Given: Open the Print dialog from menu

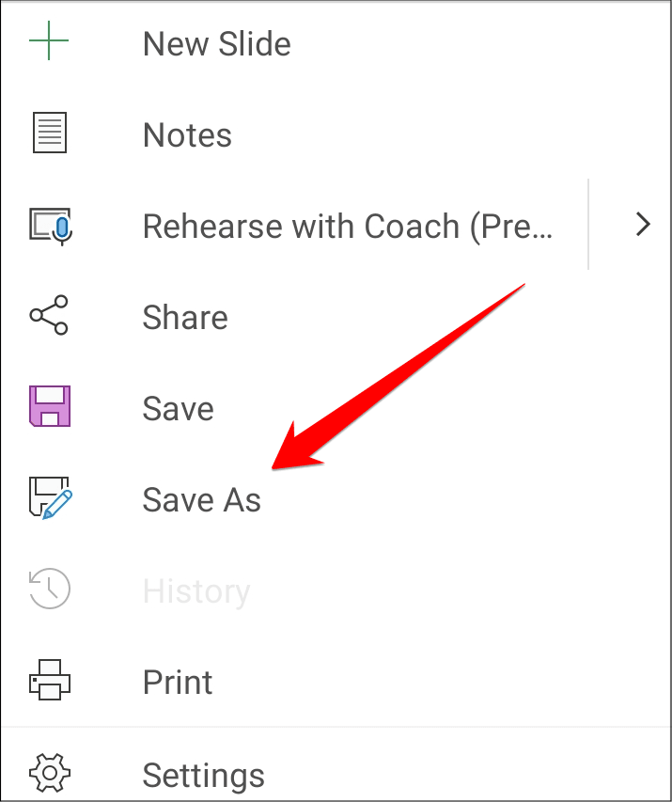Looking at the screenshot, I should [x=178, y=682].
